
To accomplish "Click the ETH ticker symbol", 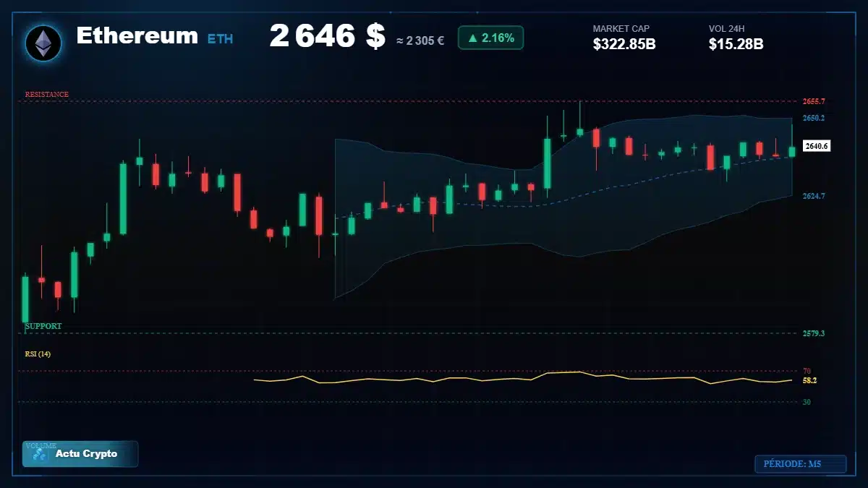I will (x=221, y=39).
